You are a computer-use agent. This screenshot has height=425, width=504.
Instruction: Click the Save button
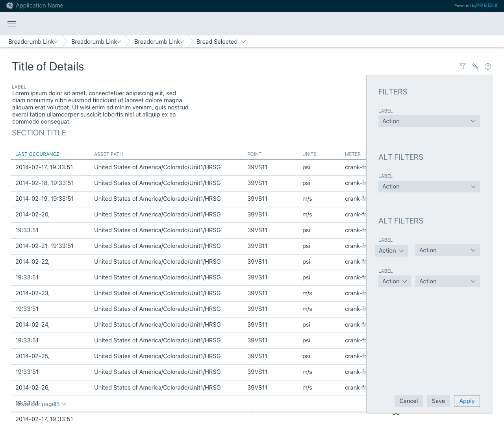[438, 401]
